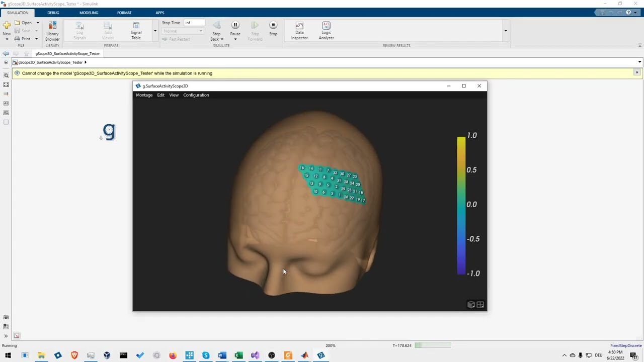644x362 pixels.
Task: Expand the left palette chevrons
Action: (6, 336)
